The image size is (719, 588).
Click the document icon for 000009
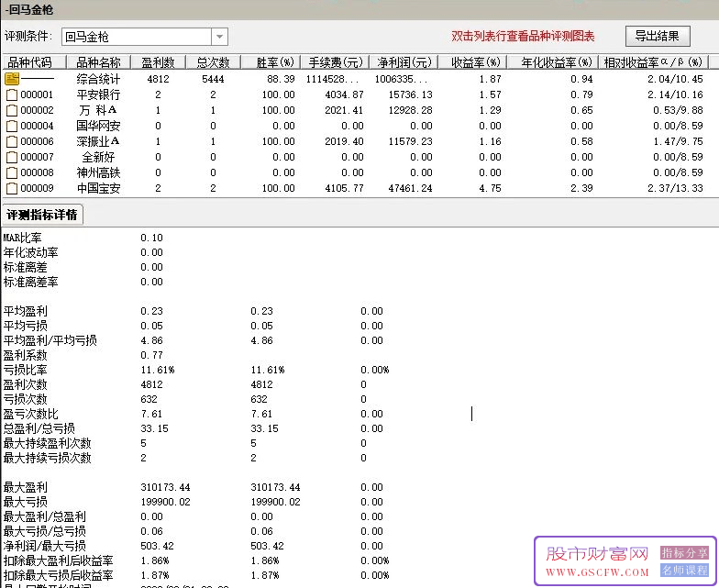(12, 189)
